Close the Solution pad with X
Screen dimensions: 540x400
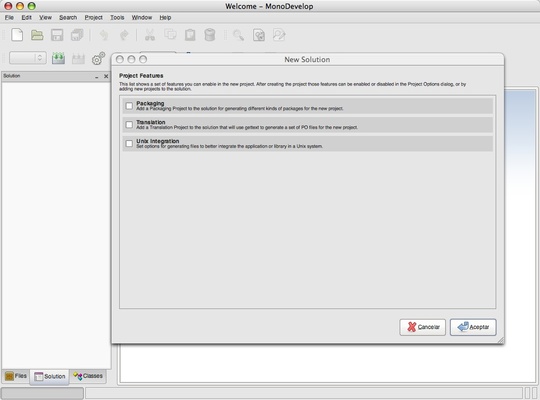106,76
